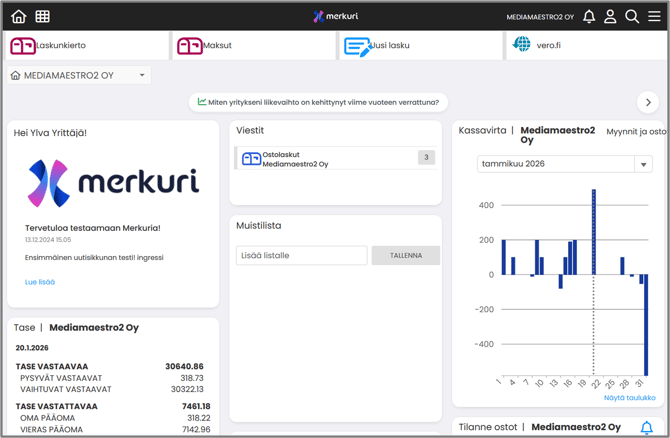
Task: Expand the MEDIAMAESTRO2 OY company dropdown
Action: (78, 75)
